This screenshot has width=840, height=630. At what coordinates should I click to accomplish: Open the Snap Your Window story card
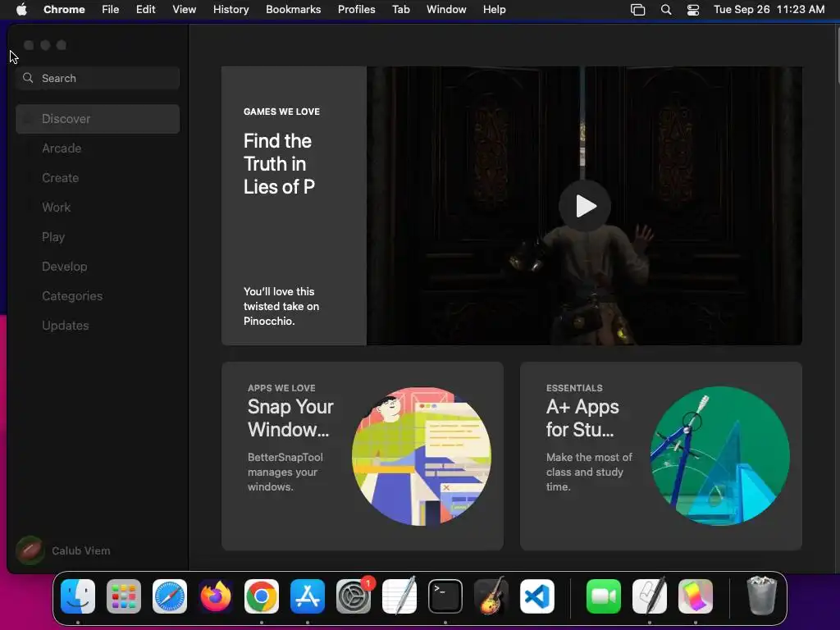(362, 456)
